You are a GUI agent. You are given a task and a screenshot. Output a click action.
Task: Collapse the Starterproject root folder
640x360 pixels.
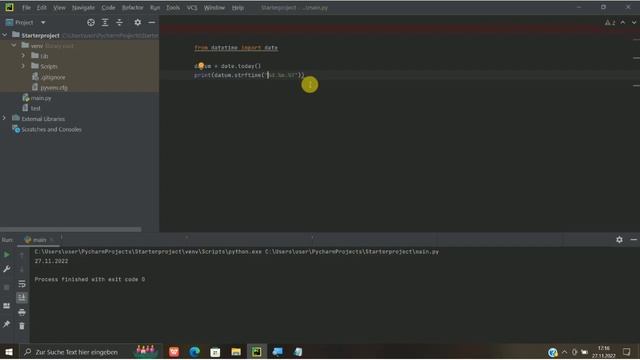pos(4,35)
